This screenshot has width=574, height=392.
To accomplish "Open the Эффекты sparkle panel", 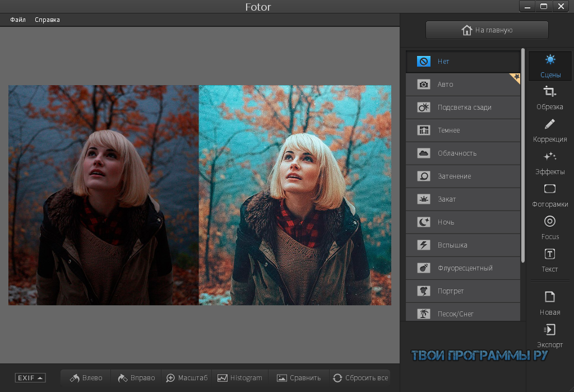I will (x=549, y=163).
